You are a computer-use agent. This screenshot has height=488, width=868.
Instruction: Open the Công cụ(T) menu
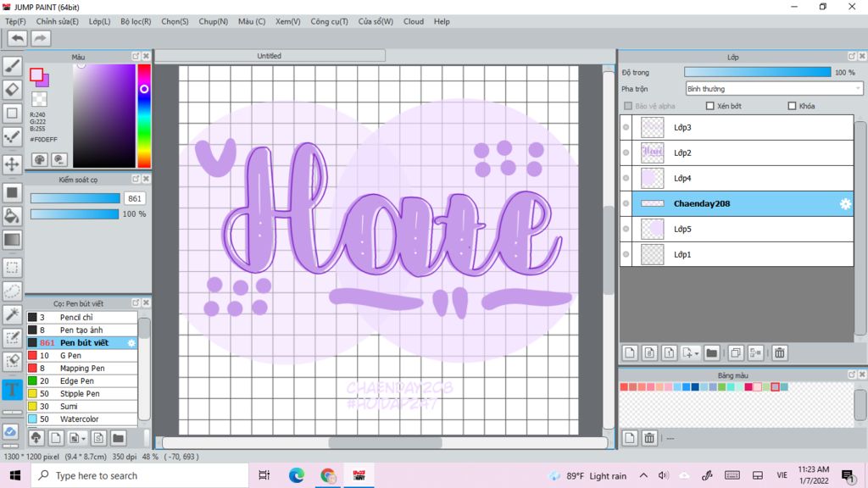pos(329,21)
